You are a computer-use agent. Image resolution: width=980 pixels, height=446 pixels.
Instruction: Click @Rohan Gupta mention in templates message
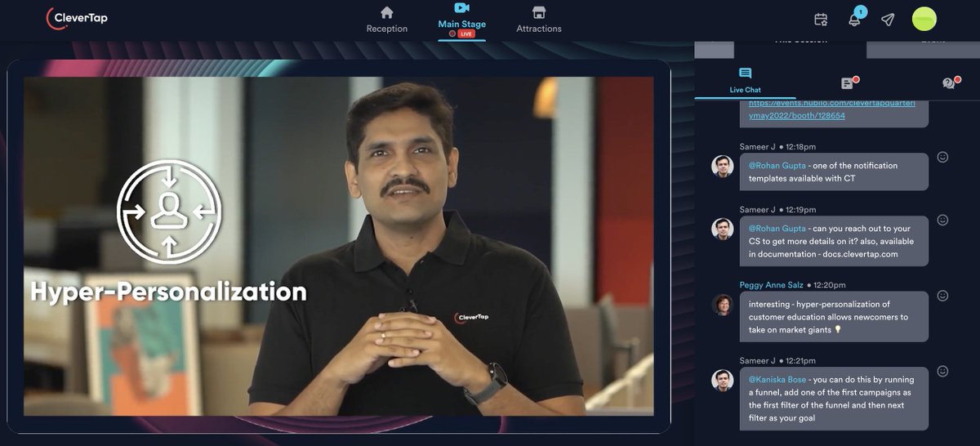click(x=777, y=166)
